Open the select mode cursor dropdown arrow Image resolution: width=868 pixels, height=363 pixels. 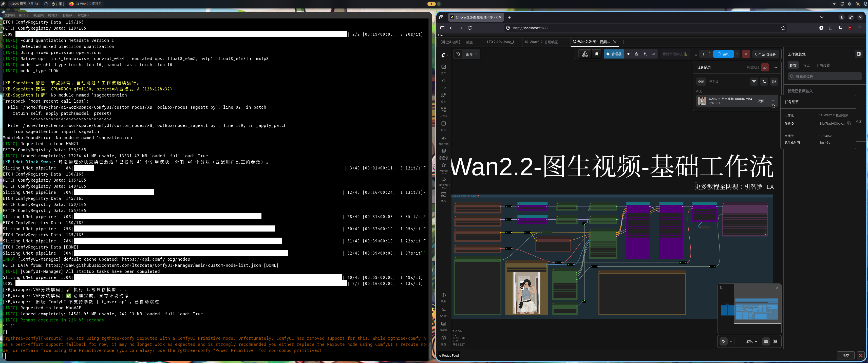coord(730,341)
